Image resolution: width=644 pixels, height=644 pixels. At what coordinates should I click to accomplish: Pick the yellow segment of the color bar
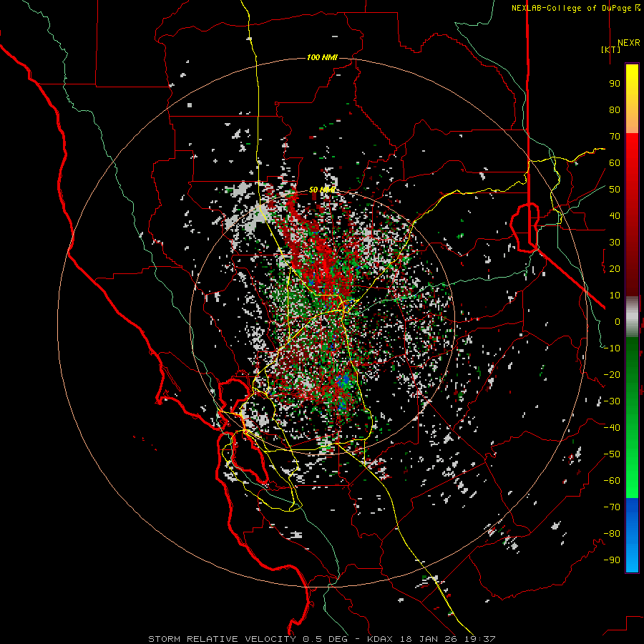pos(632,99)
